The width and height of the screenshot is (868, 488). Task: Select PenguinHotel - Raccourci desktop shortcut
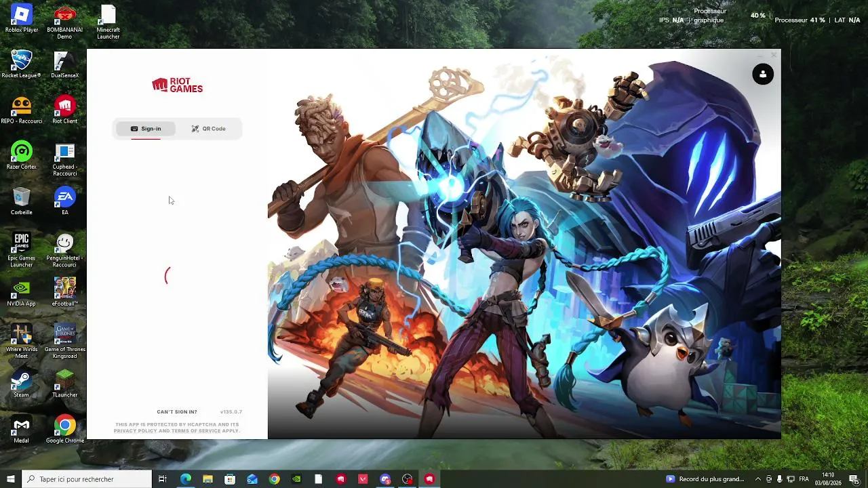[64, 249]
